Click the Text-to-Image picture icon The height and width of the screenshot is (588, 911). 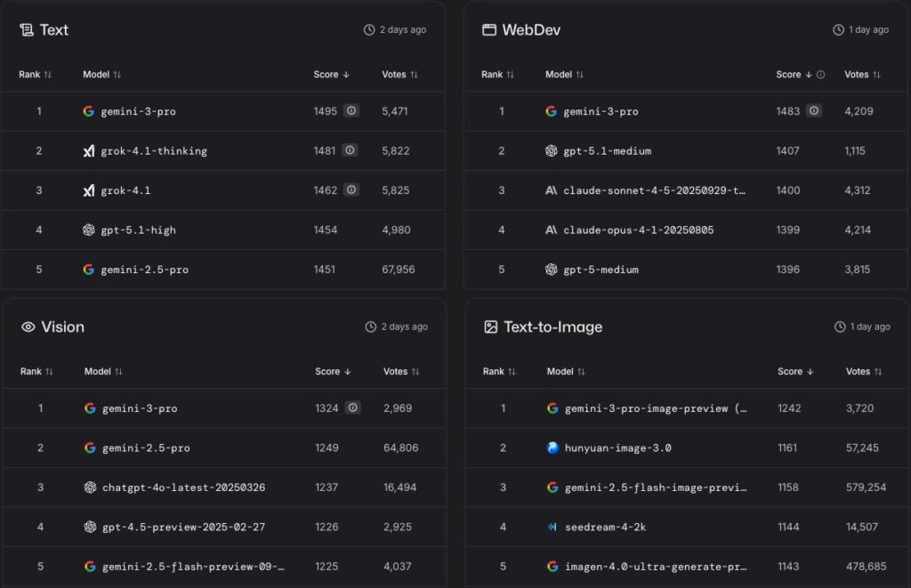(x=490, y=327)
